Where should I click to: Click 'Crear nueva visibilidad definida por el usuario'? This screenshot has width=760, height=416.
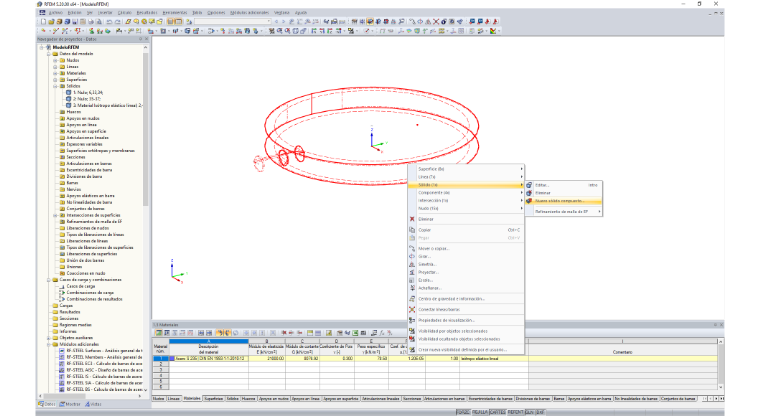(462, 350)
